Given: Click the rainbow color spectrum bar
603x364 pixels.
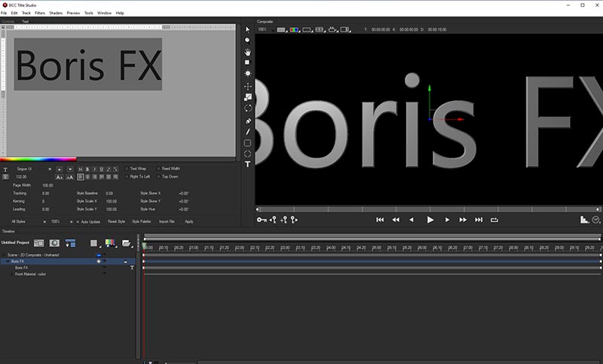Looking at the screenshot, I should (38, 159).
